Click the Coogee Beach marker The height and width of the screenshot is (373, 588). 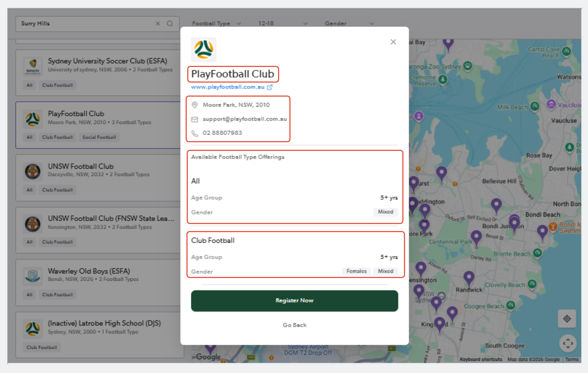[510, 306]
